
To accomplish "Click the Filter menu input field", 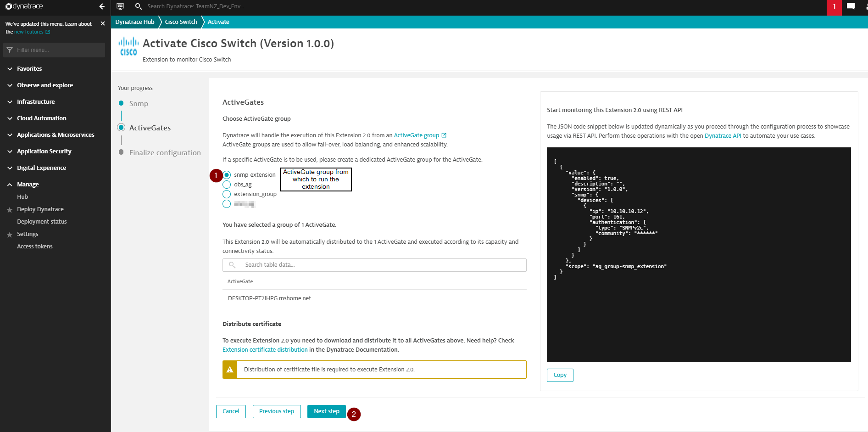I will click(x=54, y=50).
